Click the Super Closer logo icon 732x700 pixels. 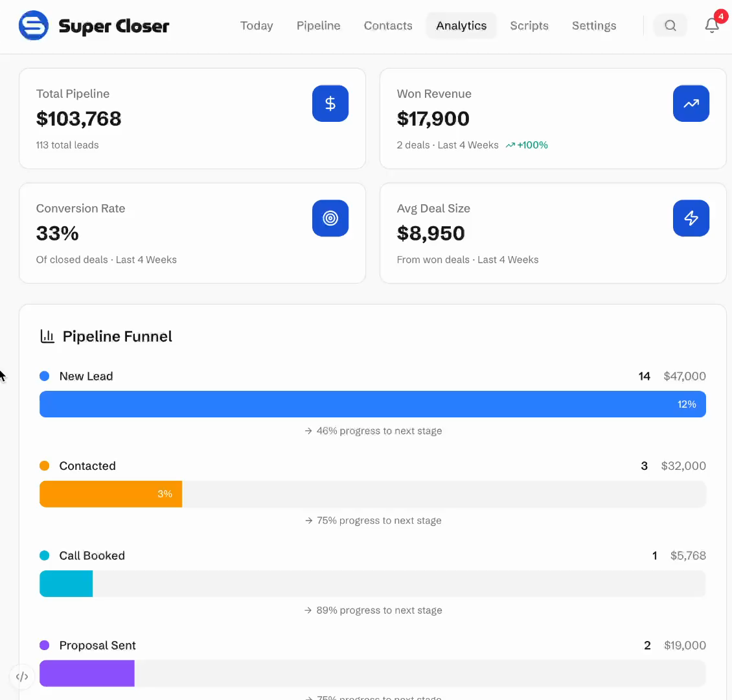click(34, 26)
